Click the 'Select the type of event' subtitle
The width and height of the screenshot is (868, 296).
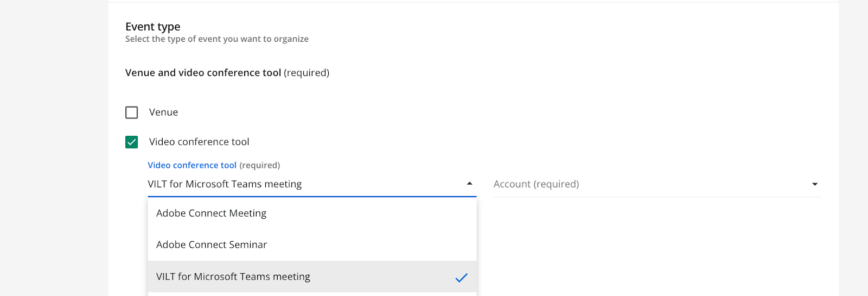[x=217, y=39]
